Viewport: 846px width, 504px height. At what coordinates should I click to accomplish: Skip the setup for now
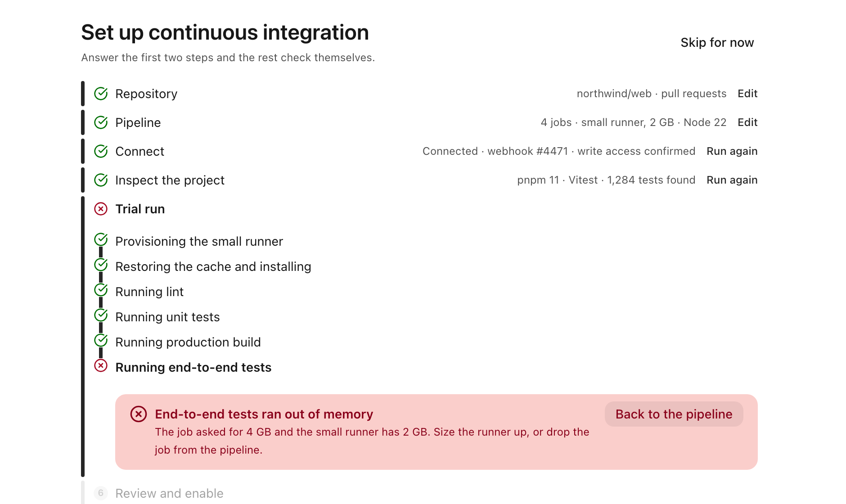(717, 42)
